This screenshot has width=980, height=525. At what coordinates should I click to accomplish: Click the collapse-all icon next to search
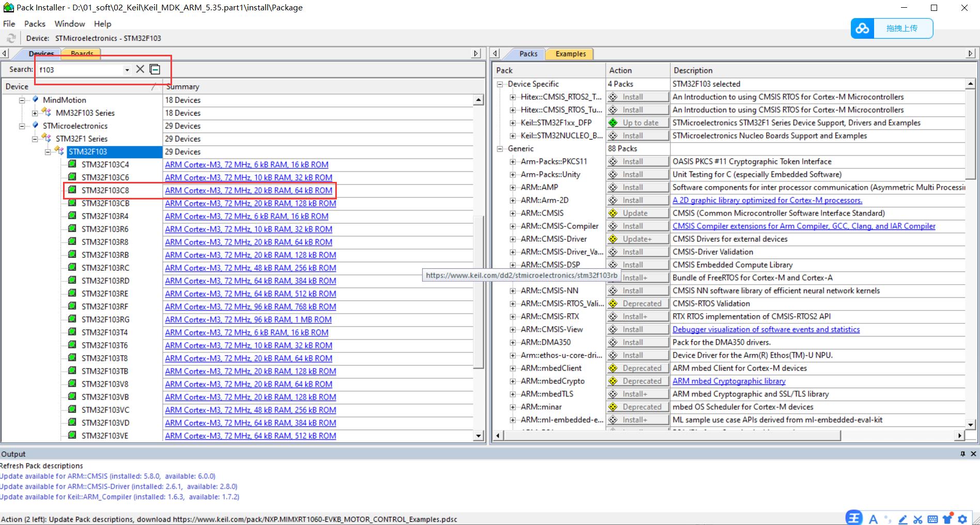[154, 69]
